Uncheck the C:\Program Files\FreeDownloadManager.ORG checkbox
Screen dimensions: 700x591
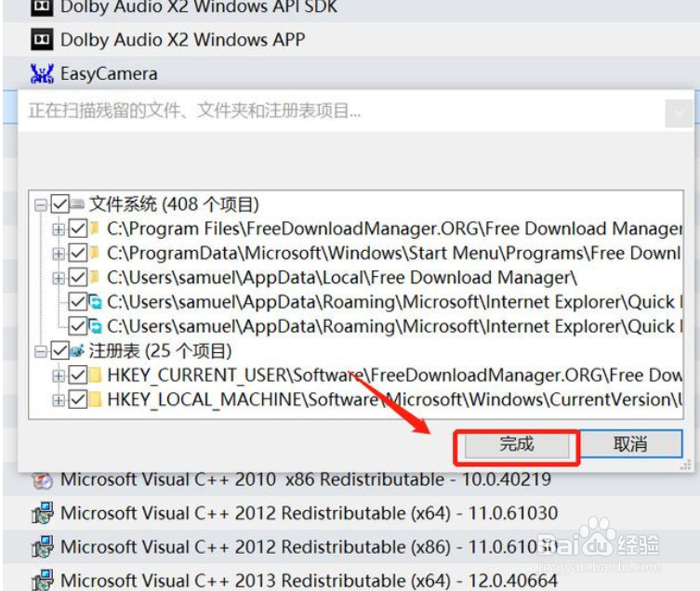click(78, 229)
